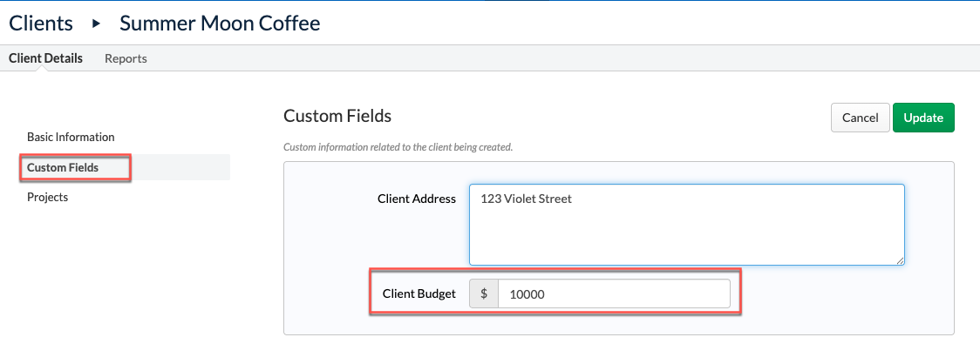Open Basic Information in the sidebar
Screen dimensions: 980x344
point(71,137)
